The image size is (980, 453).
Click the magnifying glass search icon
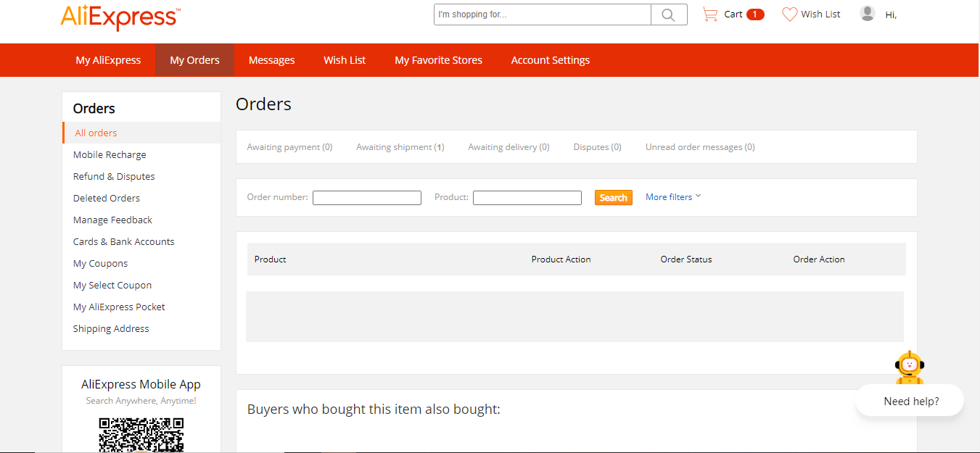click(x=669, y=14)
